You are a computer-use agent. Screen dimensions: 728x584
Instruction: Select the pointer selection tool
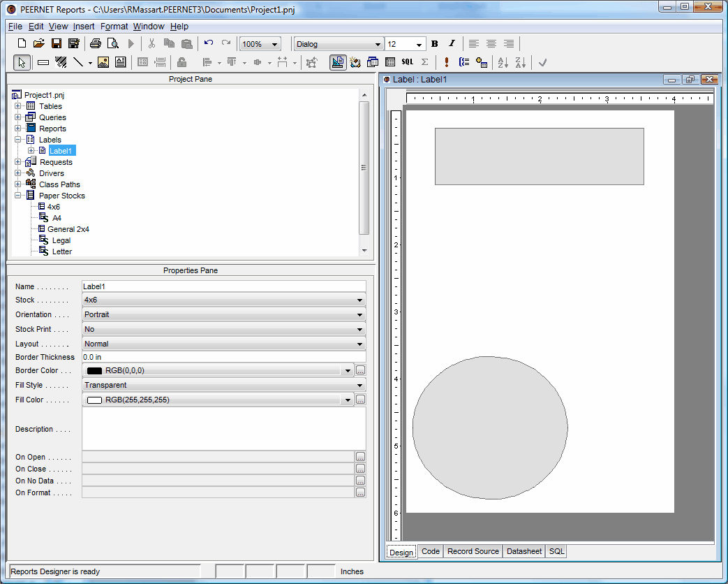point(22,62)
